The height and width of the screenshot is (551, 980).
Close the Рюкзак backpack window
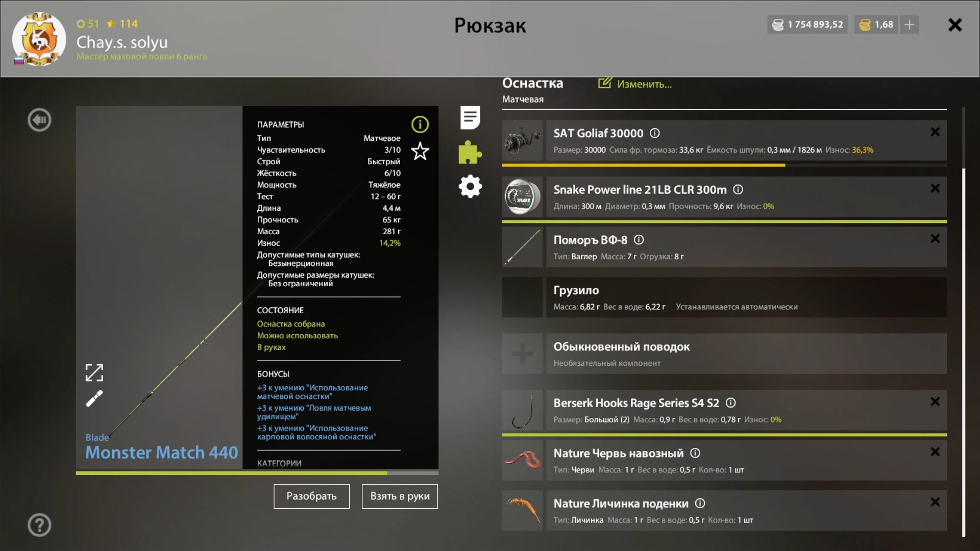(x=955, y=25)
